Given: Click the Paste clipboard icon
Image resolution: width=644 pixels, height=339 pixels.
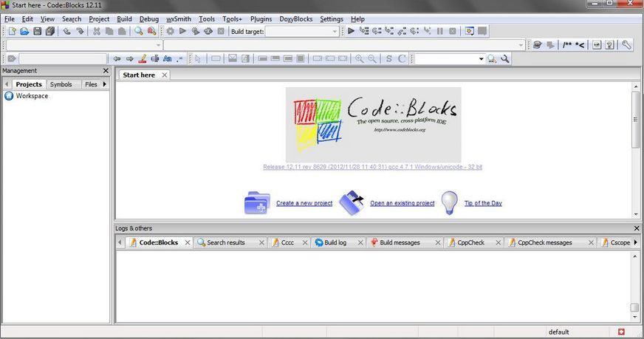Looking at the screenshot, I should (x=122, y=31).
